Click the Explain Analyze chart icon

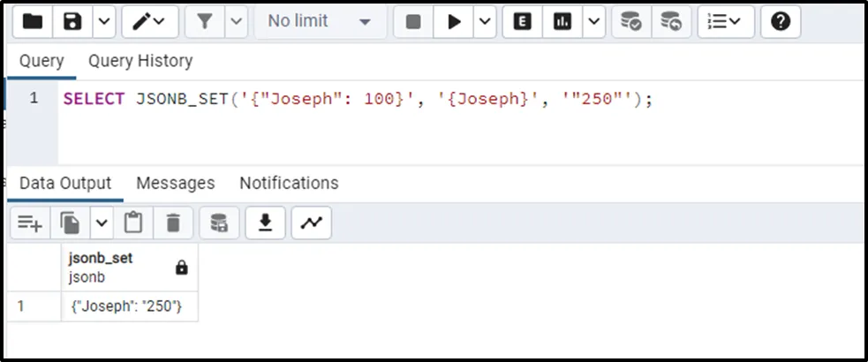(x=561, y=22)
